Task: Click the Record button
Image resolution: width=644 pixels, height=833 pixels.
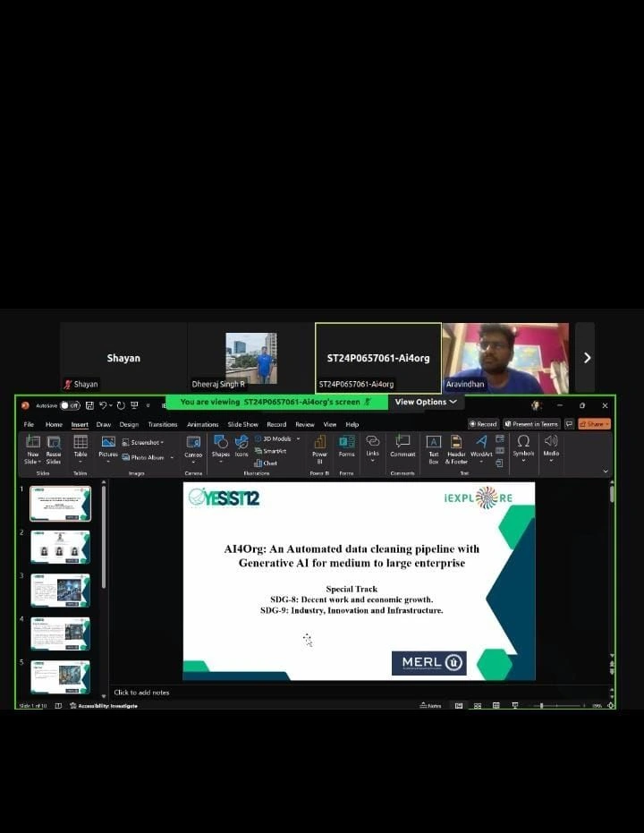Action: click(x=484, y=424)
